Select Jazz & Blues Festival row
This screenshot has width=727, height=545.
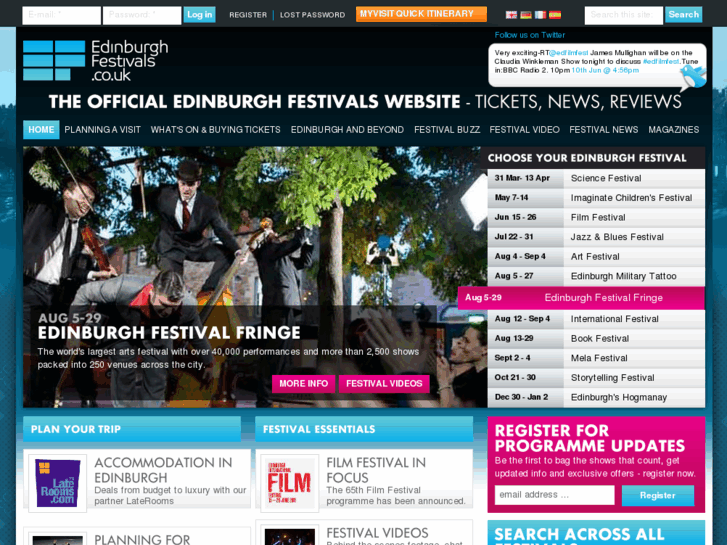tap(596, 237)
